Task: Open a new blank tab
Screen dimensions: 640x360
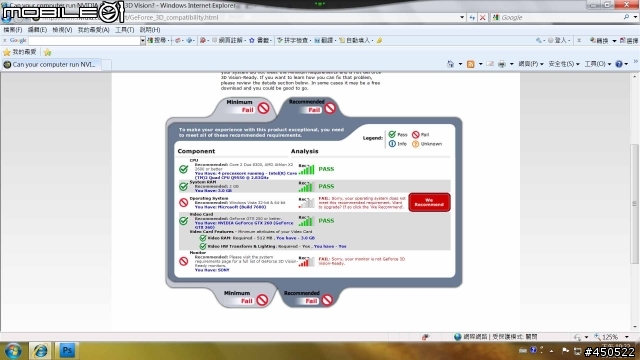Action: 106,64
